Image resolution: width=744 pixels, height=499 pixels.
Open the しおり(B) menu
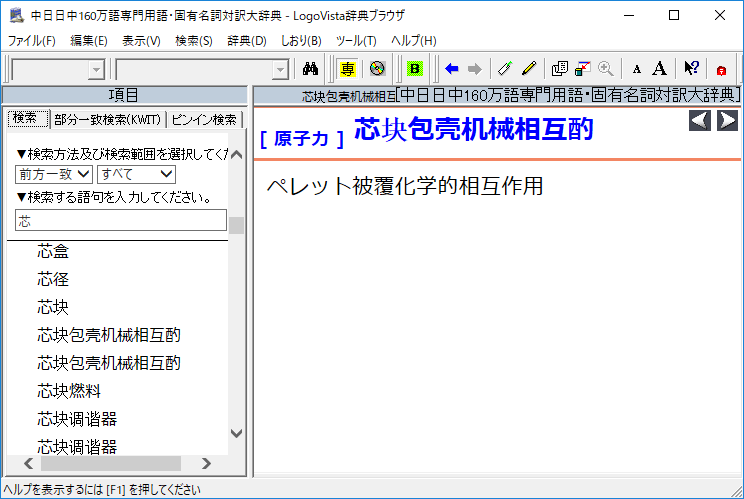(x=301, y=41)
